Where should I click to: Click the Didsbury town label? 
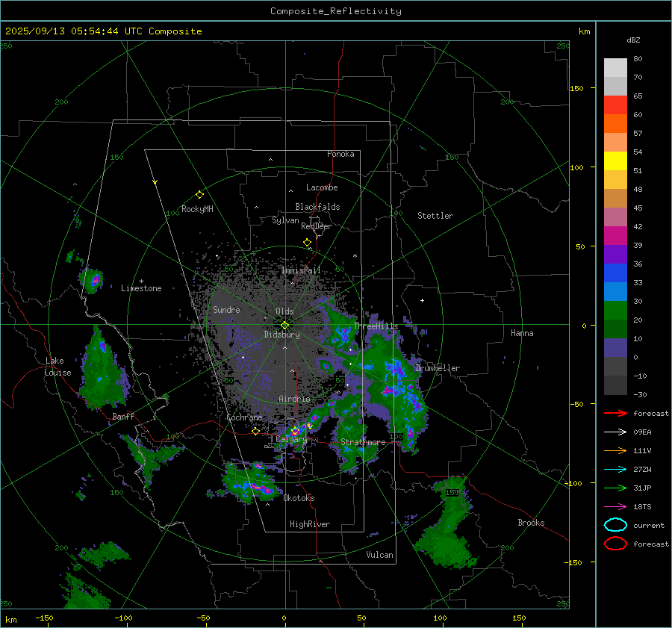(282, 335)
